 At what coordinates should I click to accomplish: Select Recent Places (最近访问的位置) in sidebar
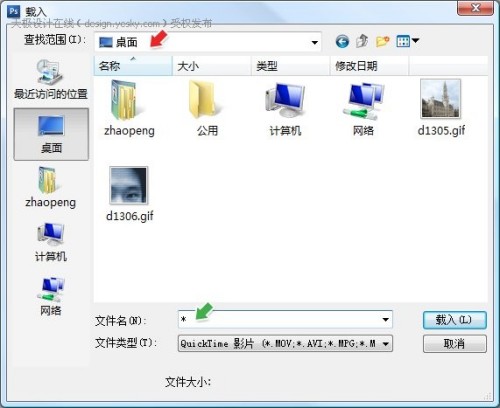[x=51, y=80]
